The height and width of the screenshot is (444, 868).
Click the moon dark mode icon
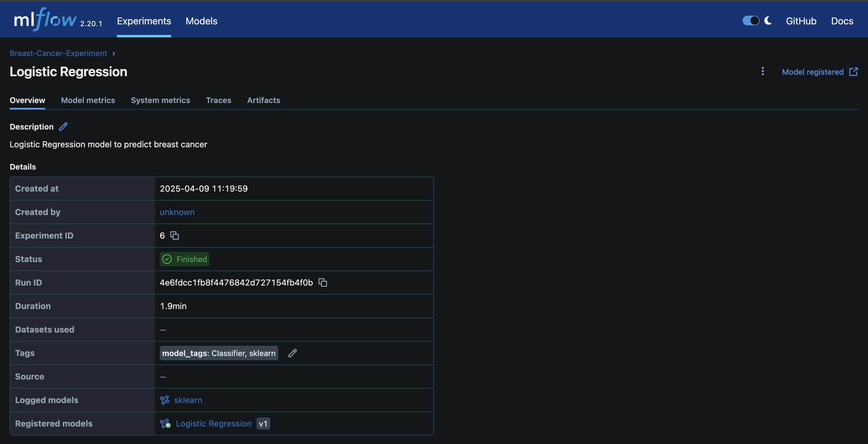coord(768,20)
